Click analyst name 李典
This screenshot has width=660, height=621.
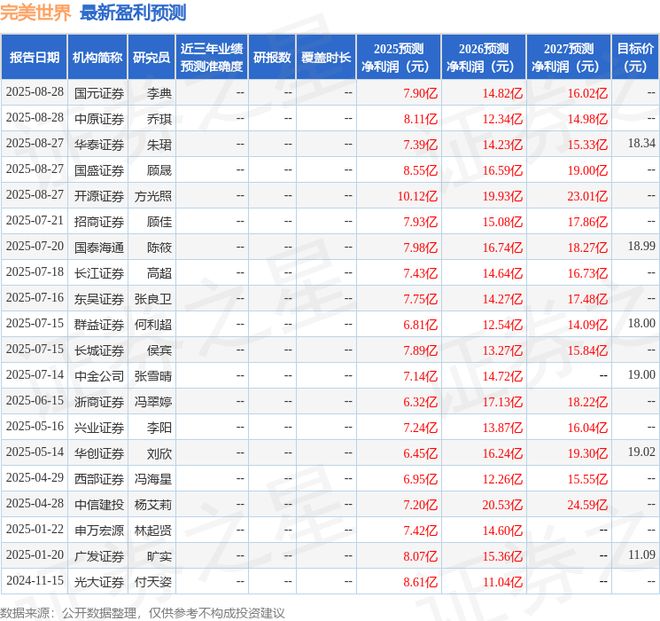(159, 93)
